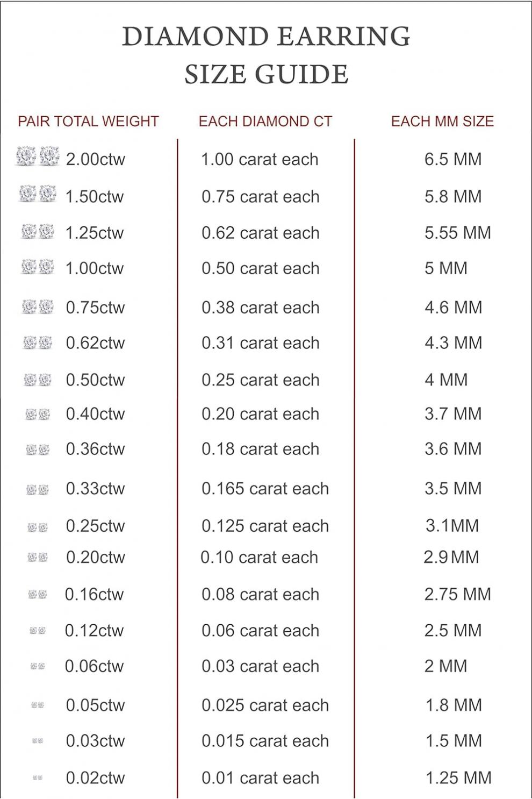Click the 0.62 carat each text
This screenshot has width=532, height=799.
click(x=261, y=233)
